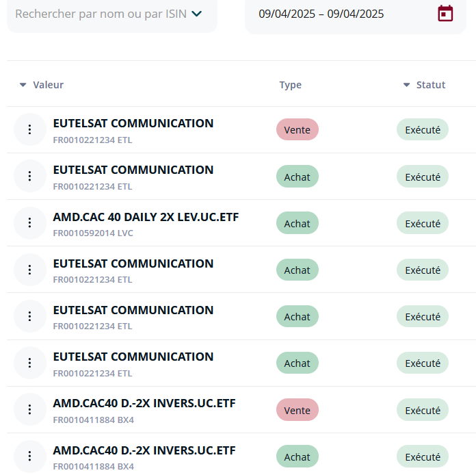Open the first EUTELSAT COMMUNICATION entry
The image size is (476, 475).
point(133,123)
